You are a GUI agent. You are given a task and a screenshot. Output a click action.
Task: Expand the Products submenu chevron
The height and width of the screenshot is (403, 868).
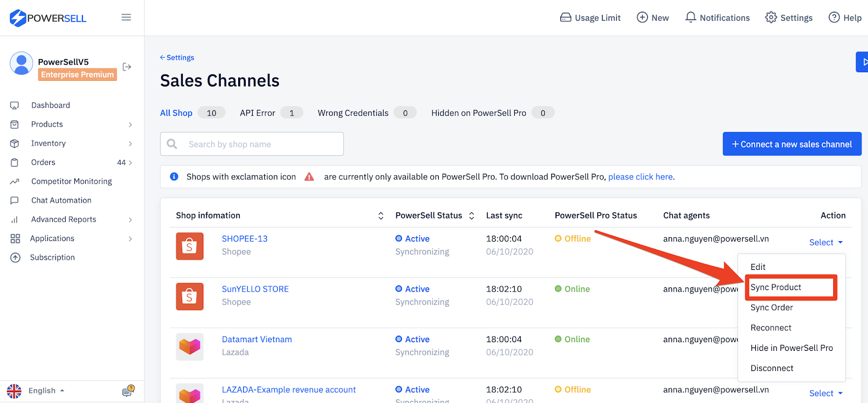point(130,125)
